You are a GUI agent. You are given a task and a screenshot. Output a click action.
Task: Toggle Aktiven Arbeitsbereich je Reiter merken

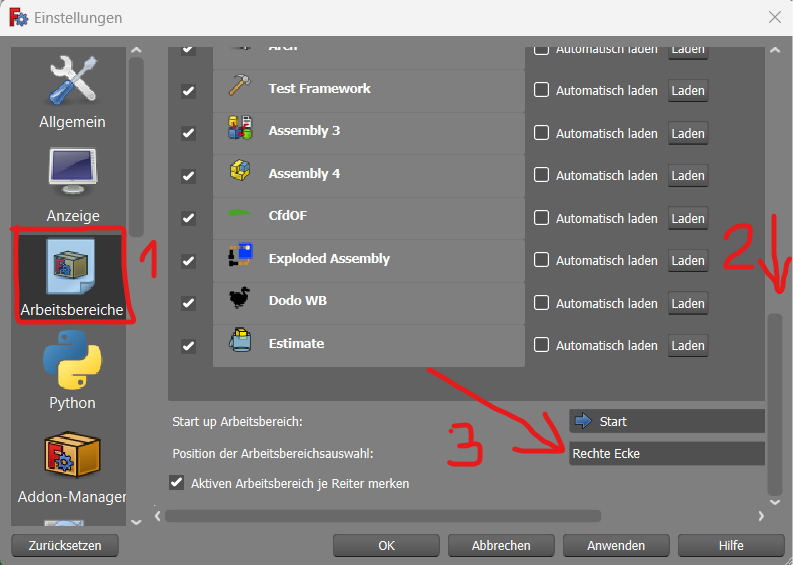177,483
